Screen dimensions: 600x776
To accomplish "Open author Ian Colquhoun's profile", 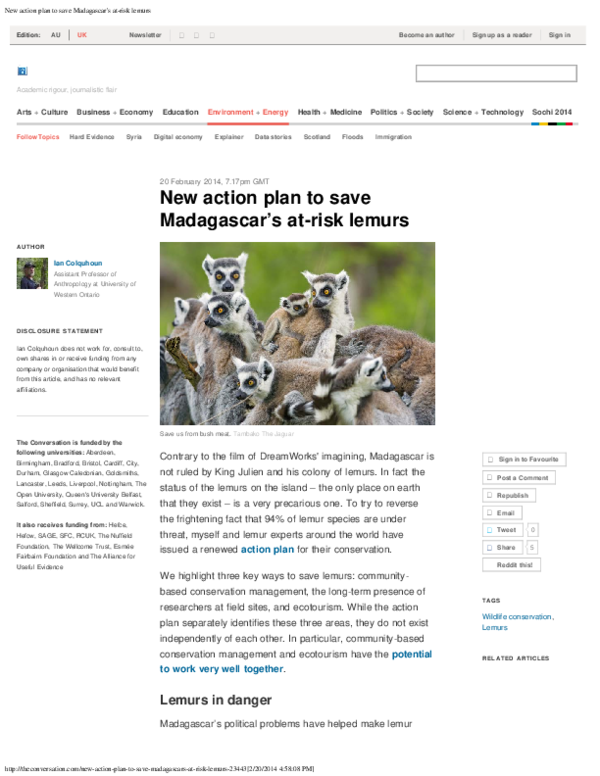I will [x=78, y=263].
